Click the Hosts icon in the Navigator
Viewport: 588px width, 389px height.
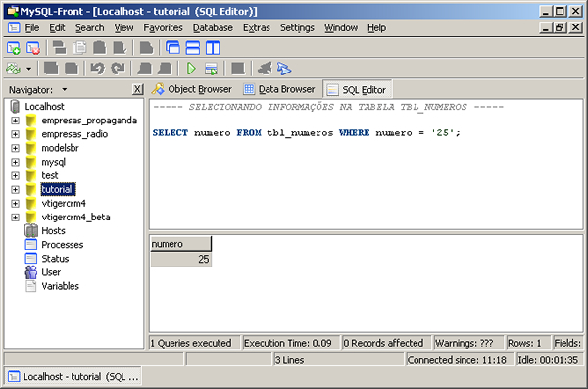[31, 230]
